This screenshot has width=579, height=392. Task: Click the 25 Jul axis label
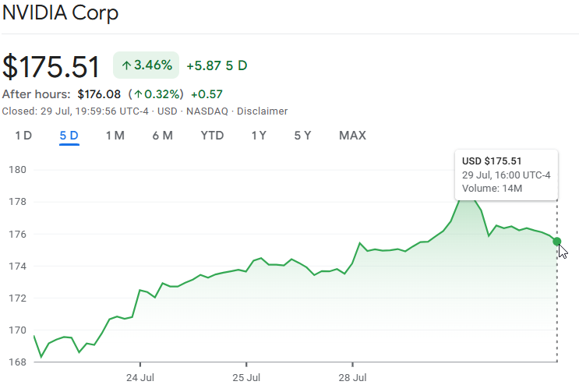click(246, 378)
